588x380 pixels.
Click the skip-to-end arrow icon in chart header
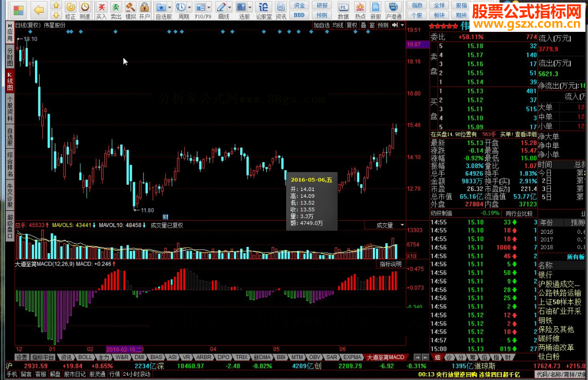(x=395, y=25)
